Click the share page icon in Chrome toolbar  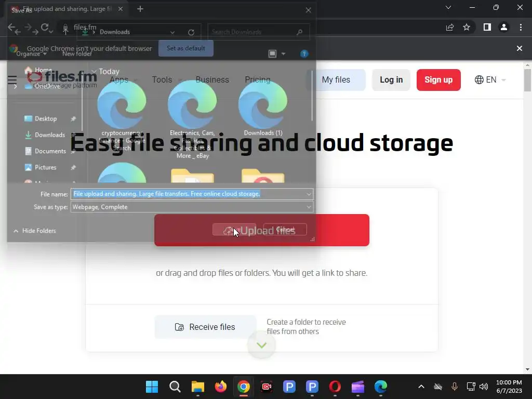coord(450,28)
